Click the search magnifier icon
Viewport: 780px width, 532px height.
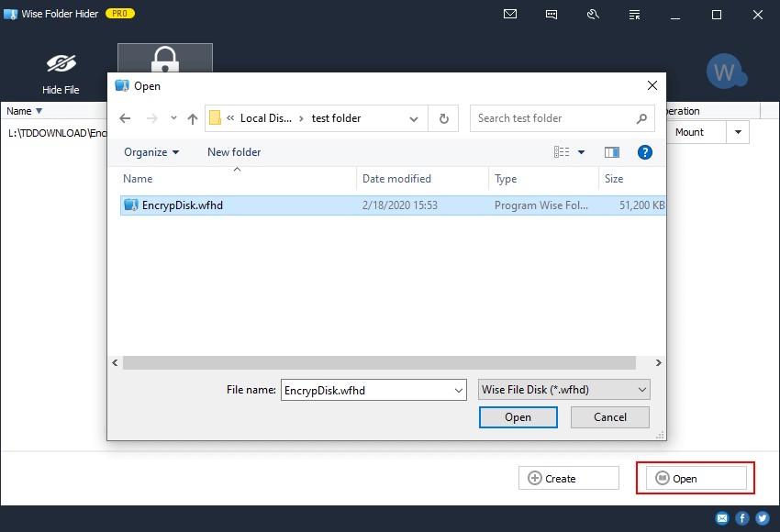(641, 118)
